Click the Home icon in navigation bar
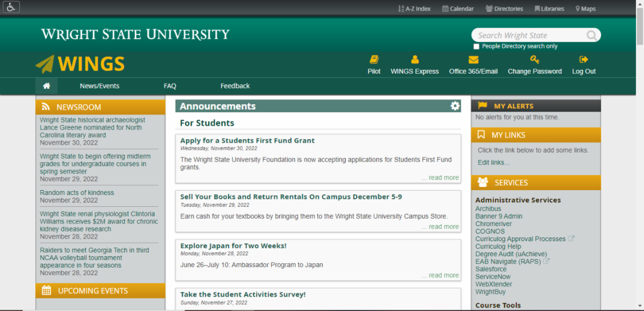 (x=47, y=86)
